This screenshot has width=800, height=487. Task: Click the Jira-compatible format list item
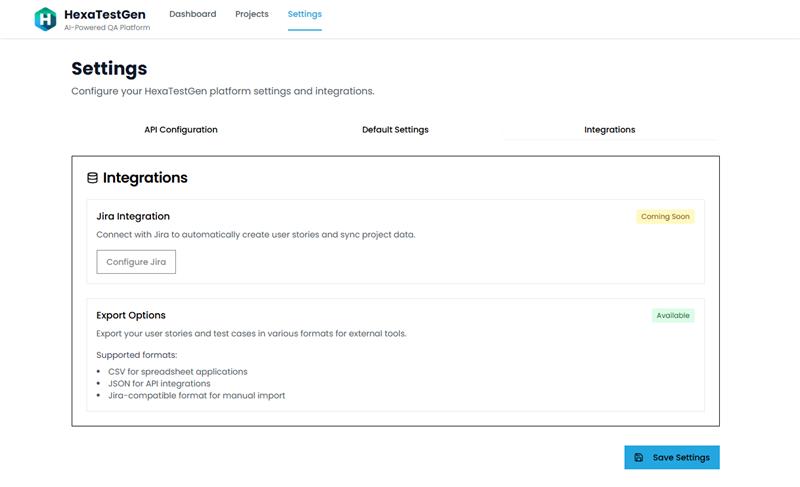pos(196,395)
